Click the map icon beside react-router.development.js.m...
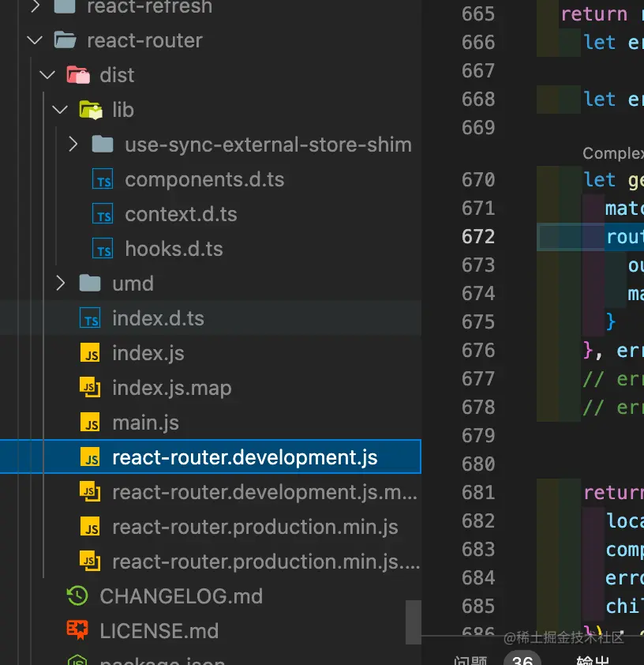 pos(90,491)
